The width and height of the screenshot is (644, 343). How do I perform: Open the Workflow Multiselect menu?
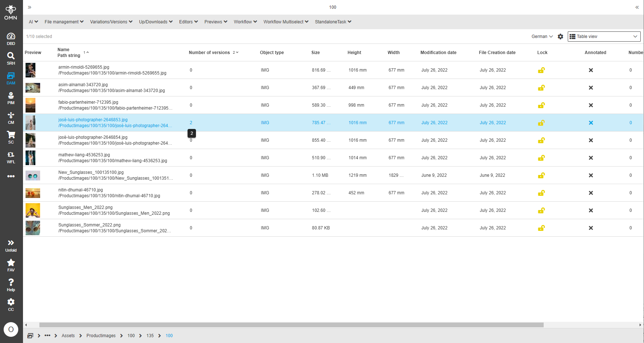[286, 22]
